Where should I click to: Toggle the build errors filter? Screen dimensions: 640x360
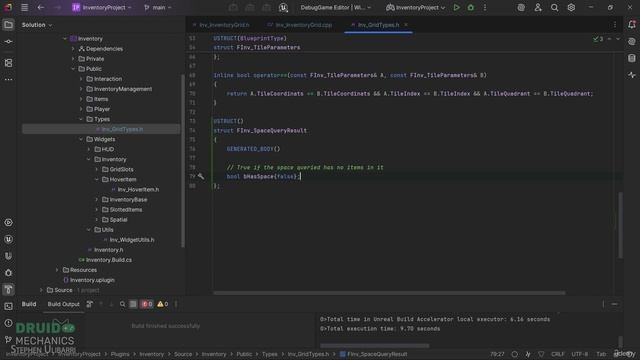147,304
